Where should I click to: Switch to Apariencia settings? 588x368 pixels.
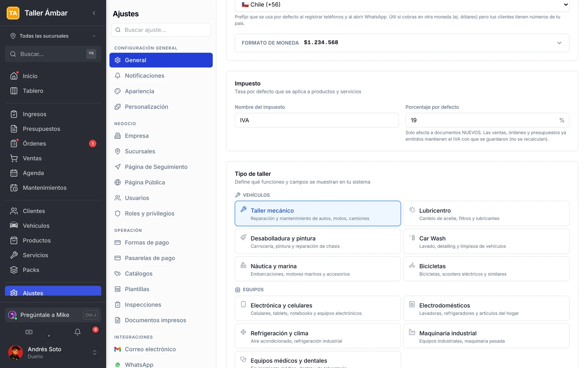[x=161, y=91]
